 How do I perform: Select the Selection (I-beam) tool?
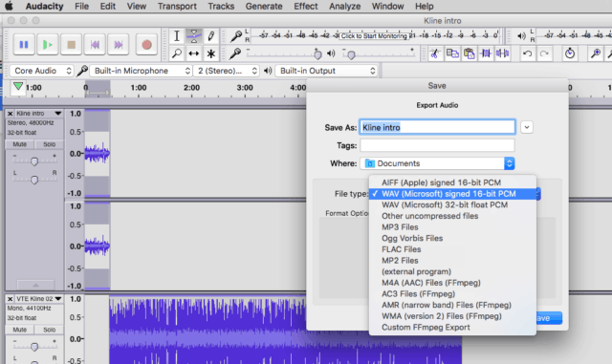point(176,36)
